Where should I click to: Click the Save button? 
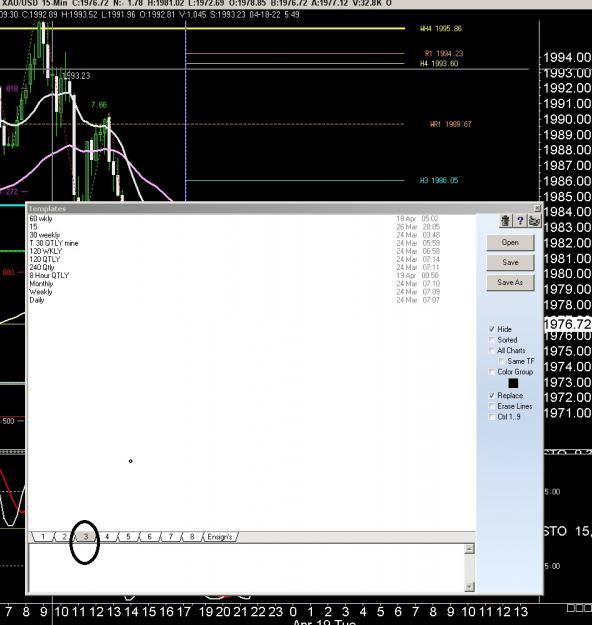click(x=510, y=262)
